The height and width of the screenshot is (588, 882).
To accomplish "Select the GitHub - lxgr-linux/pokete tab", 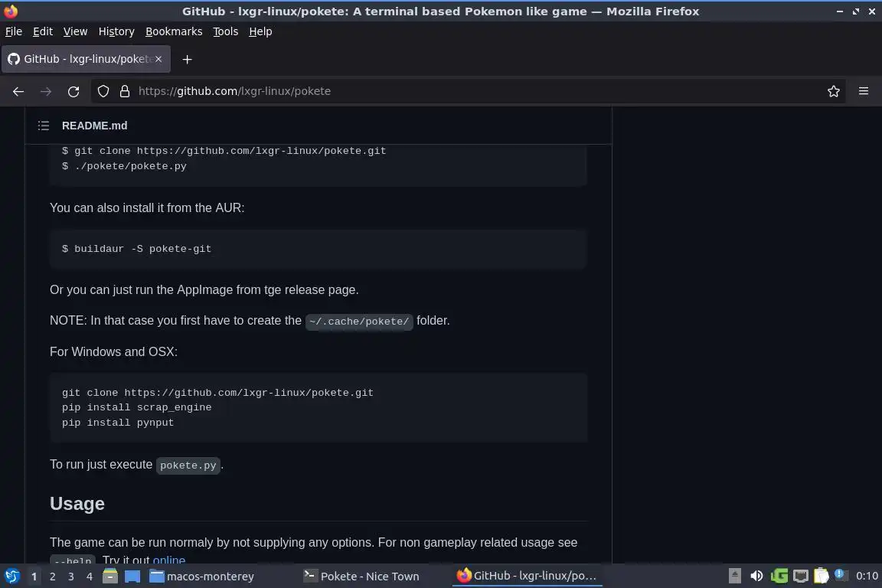I will pos(86,59).
